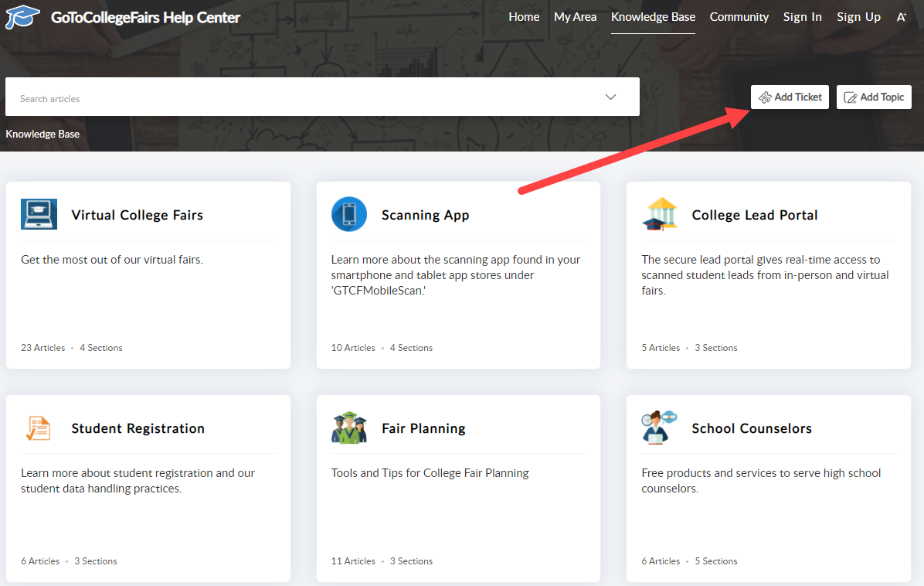Open the Student Registration title link

138,428
